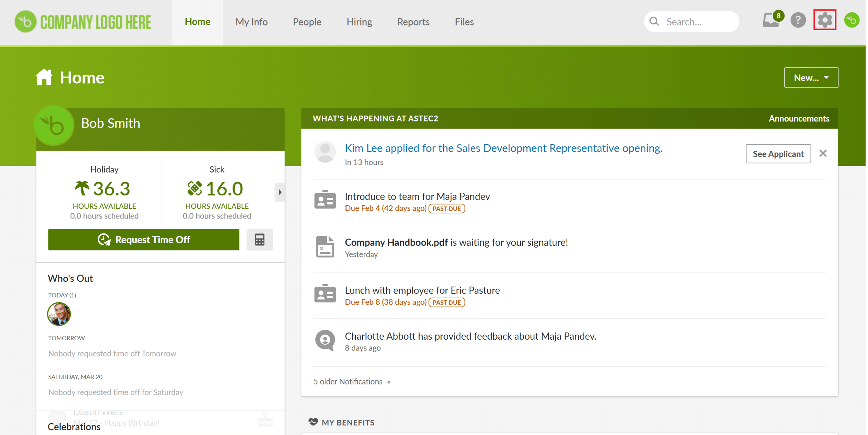868x435 pixels.
Task: Open the inbox notifications icon
Action: click(x=771, y=20)
